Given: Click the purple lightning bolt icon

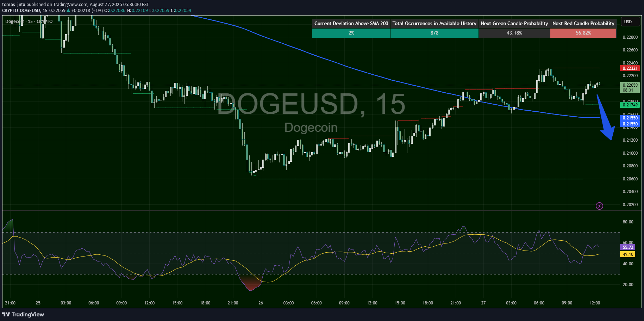Looking at the screenshot, I should [x=599, y=206].
